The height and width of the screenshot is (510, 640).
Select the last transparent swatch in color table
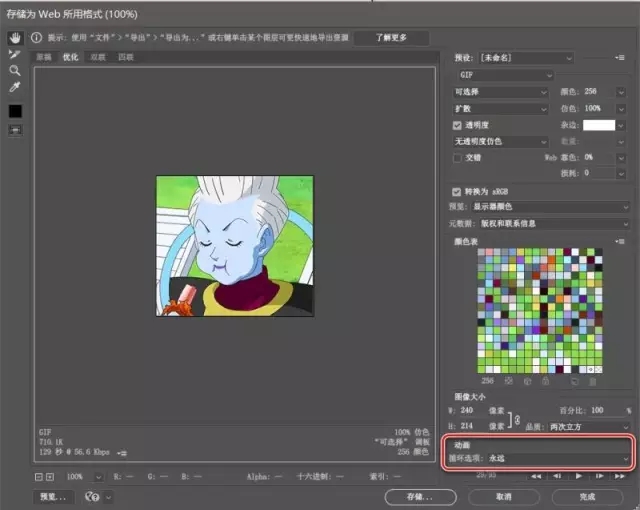[x=598, y=369]
